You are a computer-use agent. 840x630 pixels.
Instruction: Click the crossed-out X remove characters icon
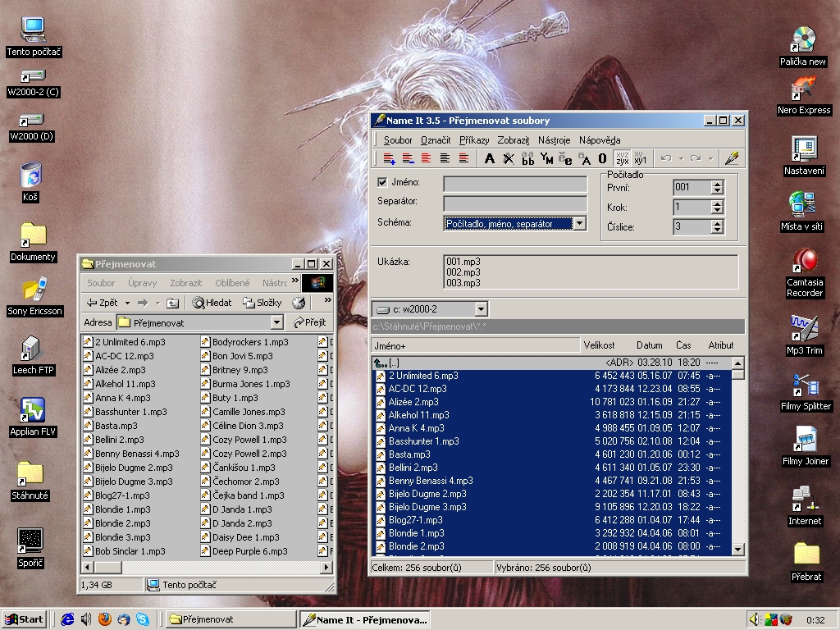pyautogui.click(x=509, y=158)
